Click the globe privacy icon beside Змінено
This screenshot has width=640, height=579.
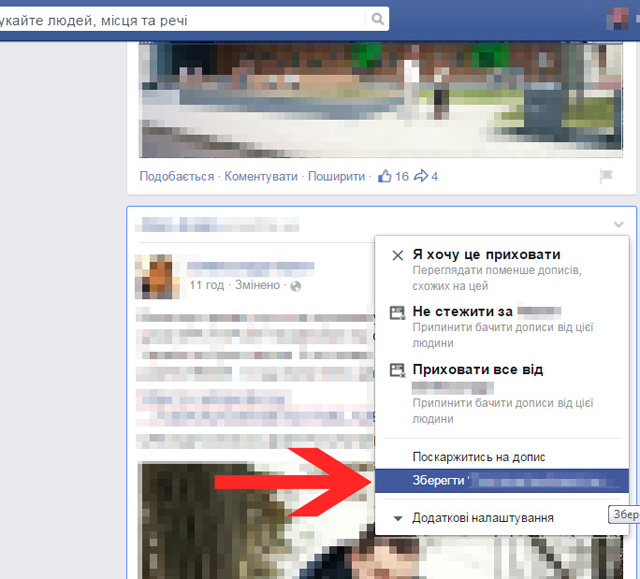tap(295, 286)
